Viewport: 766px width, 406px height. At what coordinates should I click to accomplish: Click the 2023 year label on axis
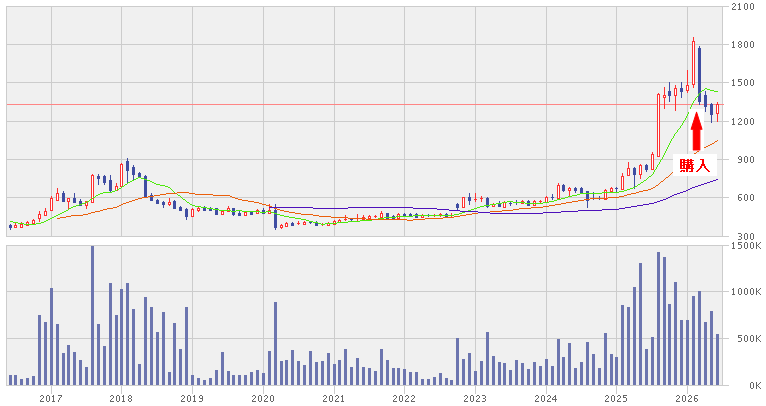pyautogui.click(x=475, y=398)
